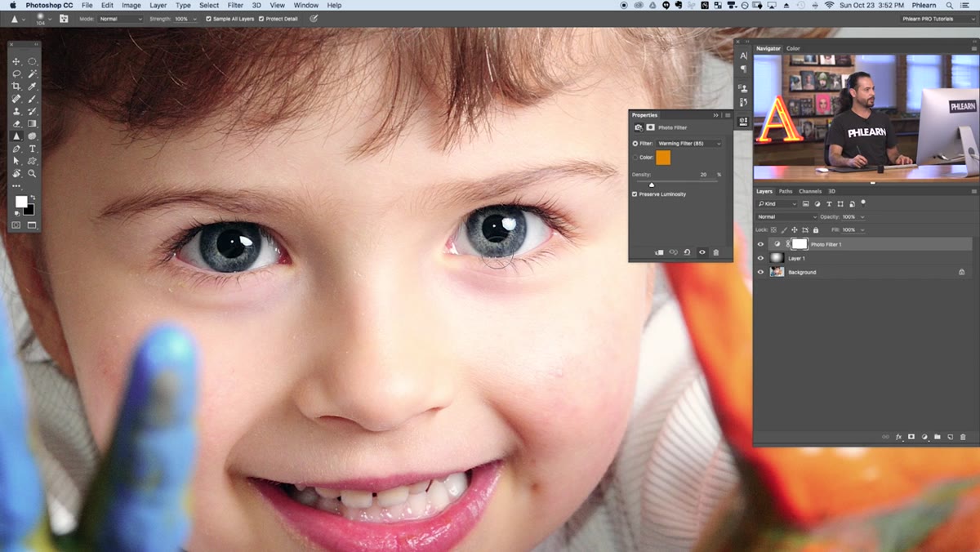980x552 pixels.
Task: Open the blending Mode dropdown in options bar
Action: click(x=120, y=19)
